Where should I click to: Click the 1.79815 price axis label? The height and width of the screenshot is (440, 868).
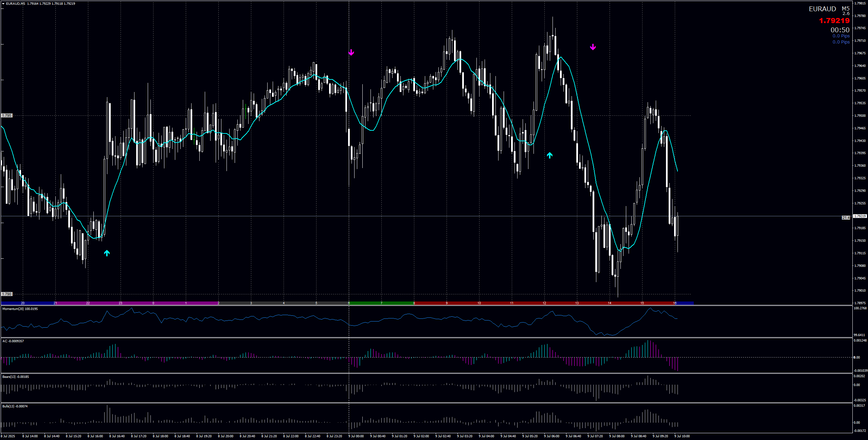pyautogui.click(x=860, y=3)
